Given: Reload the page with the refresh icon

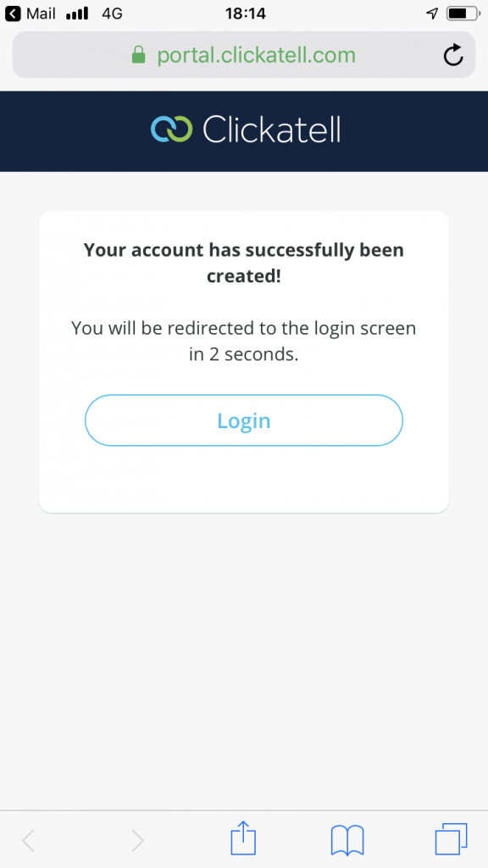Looking at the screenshot, I should click(453, 55).
